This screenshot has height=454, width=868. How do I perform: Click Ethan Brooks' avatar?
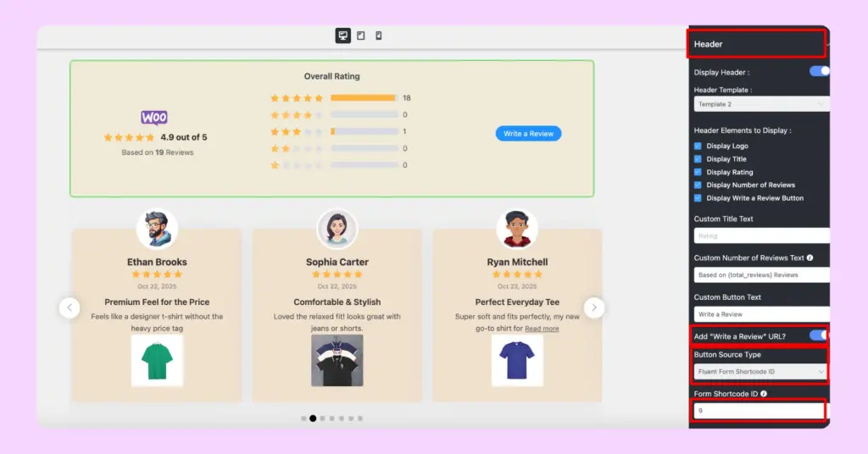tap(157, 229)
